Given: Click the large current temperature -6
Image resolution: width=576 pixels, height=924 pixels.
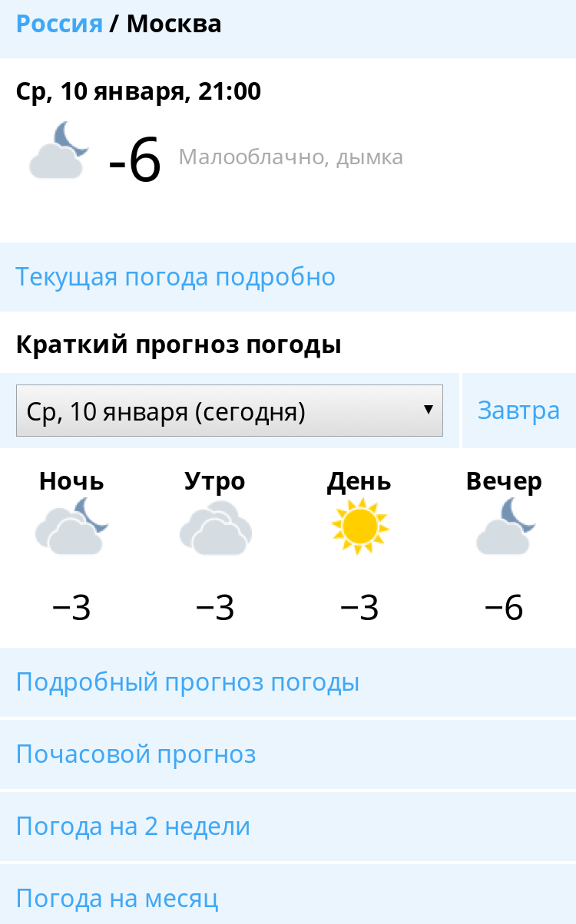Looking at the screenshot, I should [x=135, y=160].
